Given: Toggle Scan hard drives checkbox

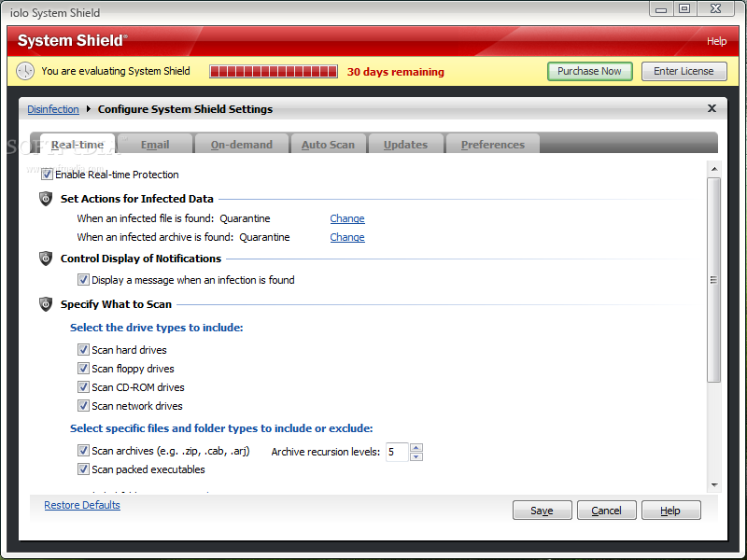Looking at the screenshot, I should 83,349.
